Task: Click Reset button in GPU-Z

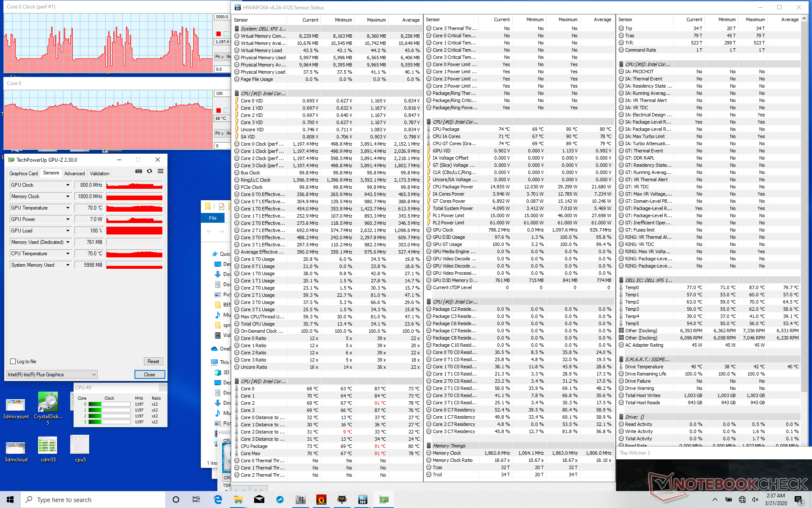Action: tap(153, 362)
